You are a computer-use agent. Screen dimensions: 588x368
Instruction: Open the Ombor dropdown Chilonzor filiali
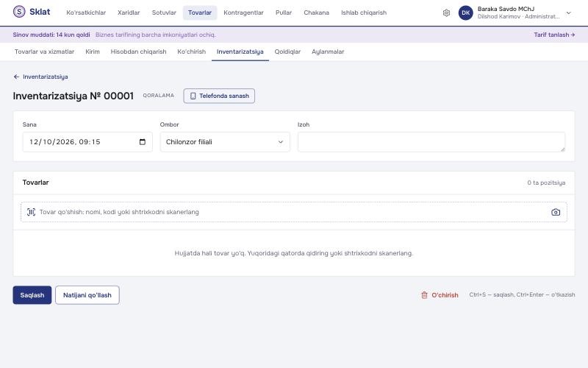pyautogui.click(x=225, y=142)
